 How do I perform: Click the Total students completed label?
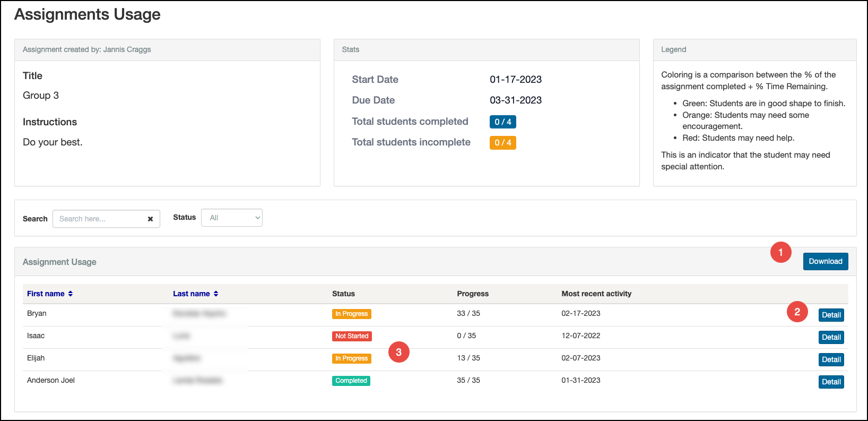[410, 122]
